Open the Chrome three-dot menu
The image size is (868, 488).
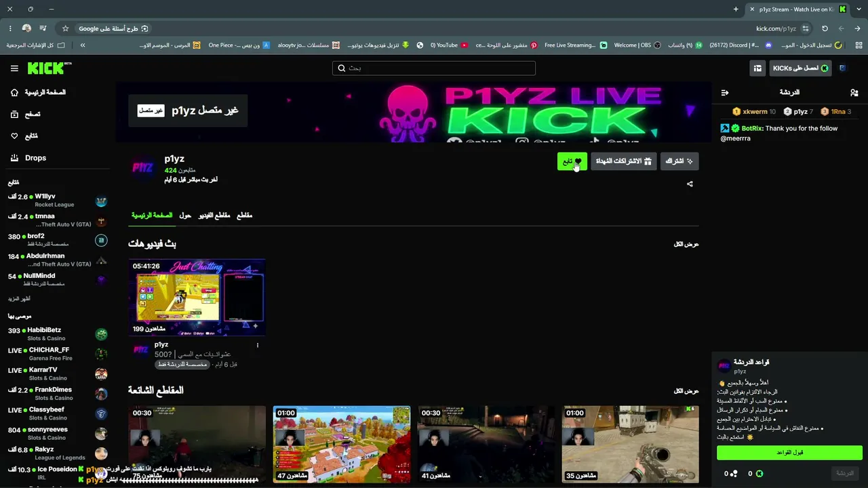10,28
